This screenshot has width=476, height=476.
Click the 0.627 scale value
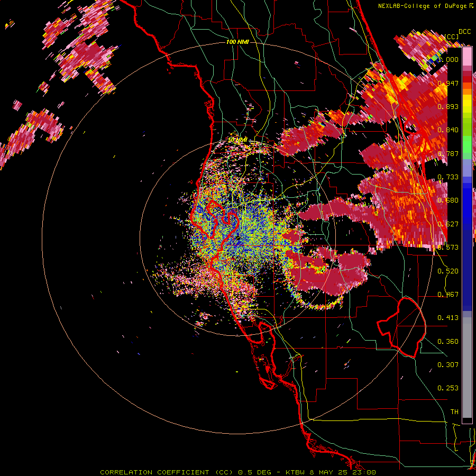point(448,224)
